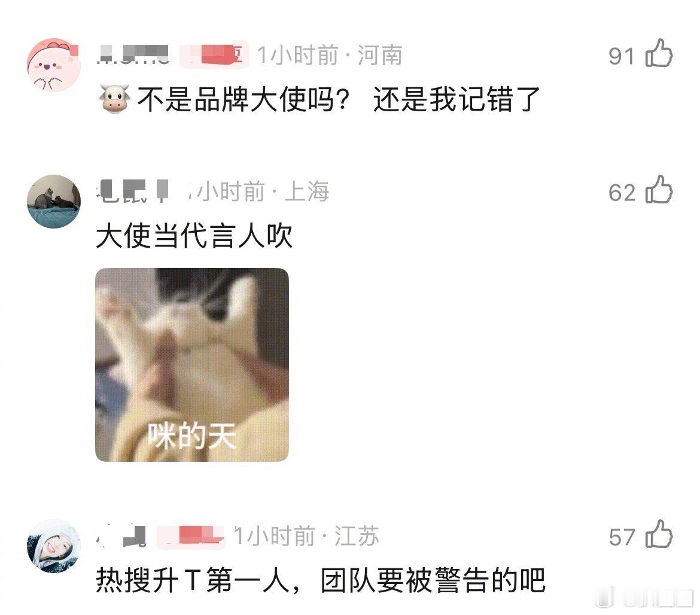Click the 小时前 · 上海 timestamp

coord(263,191)
